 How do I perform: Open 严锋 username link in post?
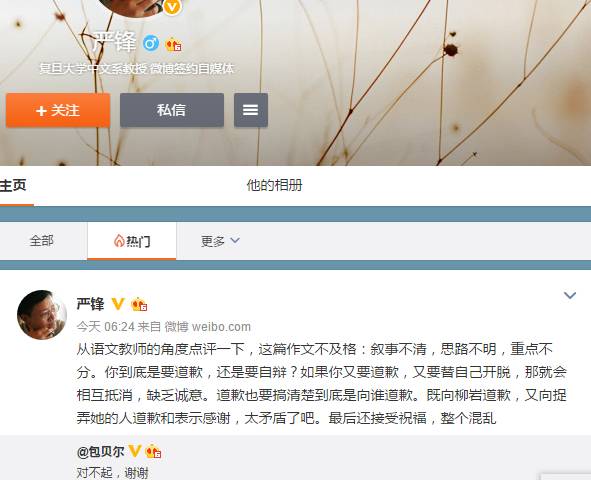click(x=90, y=304)
